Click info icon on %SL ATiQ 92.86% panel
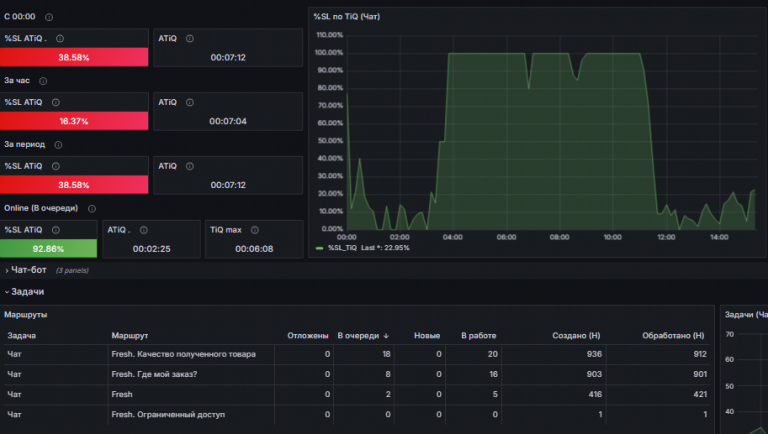Viewport: 768px width, 434px height. point(56,230)
